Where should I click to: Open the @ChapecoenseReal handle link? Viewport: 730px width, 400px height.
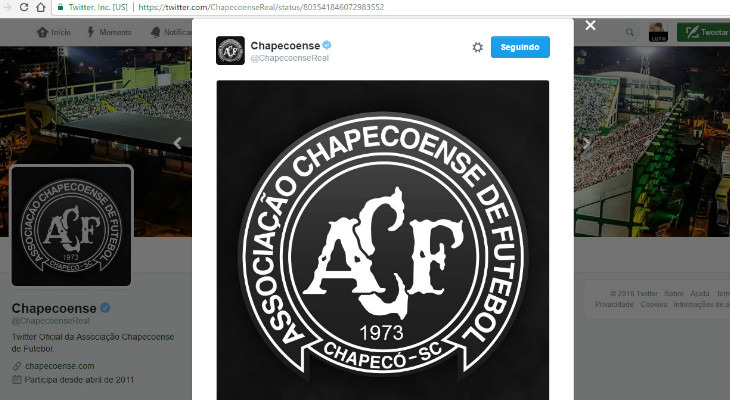click(x=290, y=58)
